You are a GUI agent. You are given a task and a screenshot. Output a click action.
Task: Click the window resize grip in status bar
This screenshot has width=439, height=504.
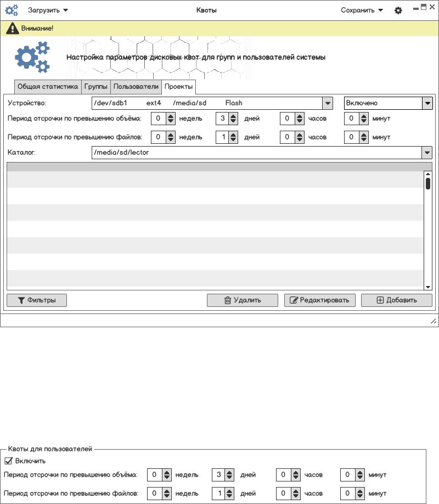point(433,321)
